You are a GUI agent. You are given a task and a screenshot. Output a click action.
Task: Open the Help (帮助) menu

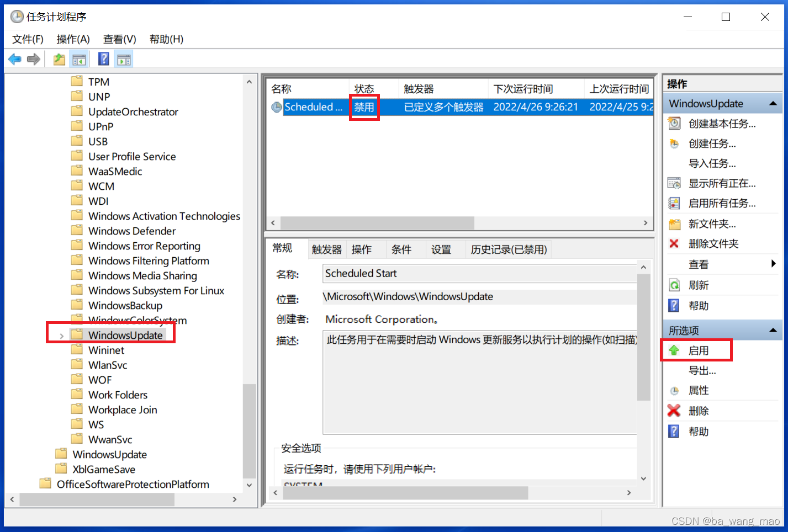click(166, 39)
